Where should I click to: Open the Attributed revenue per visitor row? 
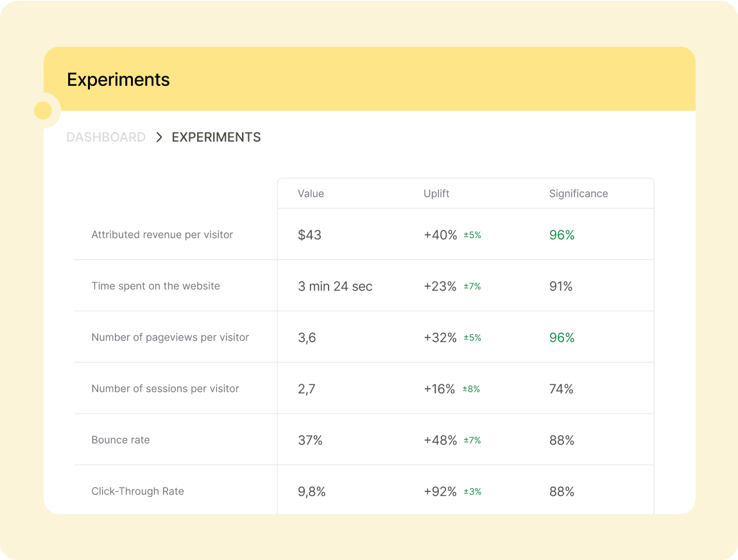click(x=162, y=235)
